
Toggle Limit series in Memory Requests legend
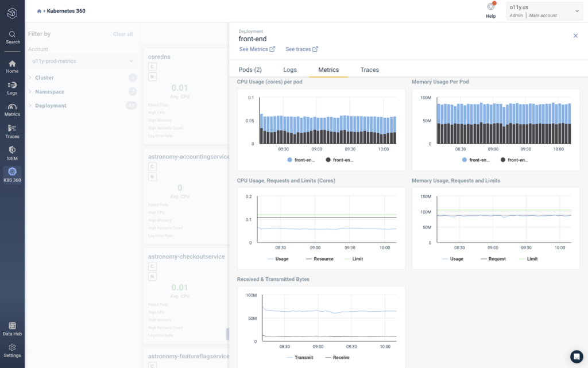coord(528,259)
